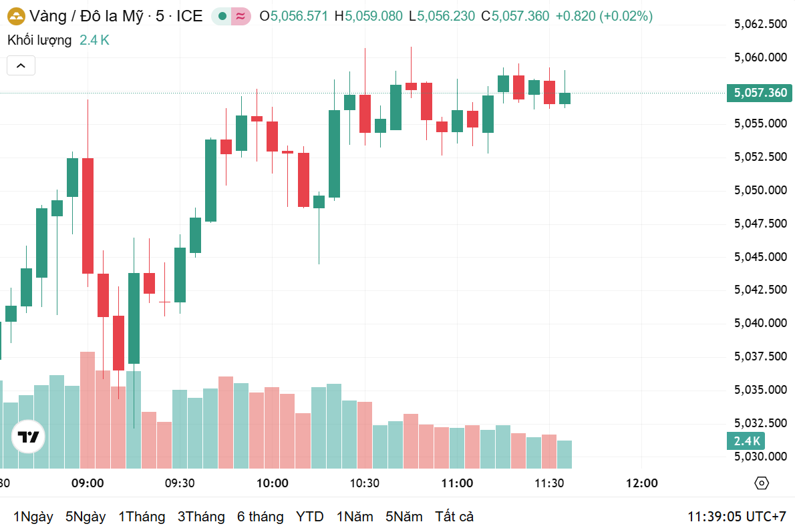Click the Khối lượng volume indicator label
Image resolution: width=795 pixels, height=532 pixels.
pos(39,40)
